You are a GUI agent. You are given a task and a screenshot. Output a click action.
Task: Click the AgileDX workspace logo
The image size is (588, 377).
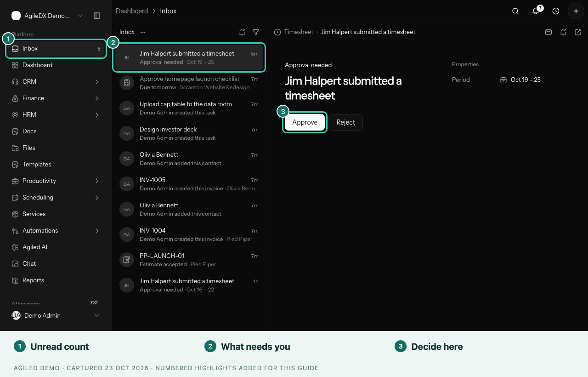tap(16, 16)
